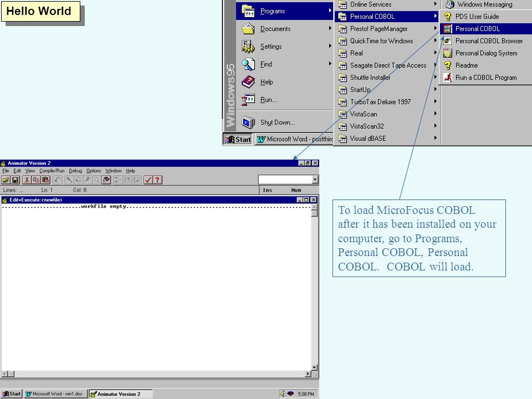Click the Run icon in Start menu
The height and width of the screenshot is (399, 532).
pyautogui.click(x=248, y=100)
